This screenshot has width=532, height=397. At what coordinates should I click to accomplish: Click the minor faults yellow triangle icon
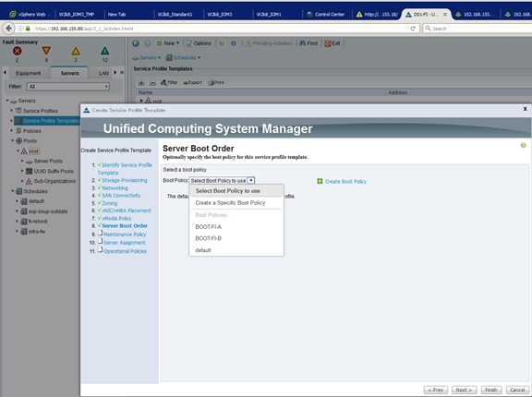click(76, 51)
